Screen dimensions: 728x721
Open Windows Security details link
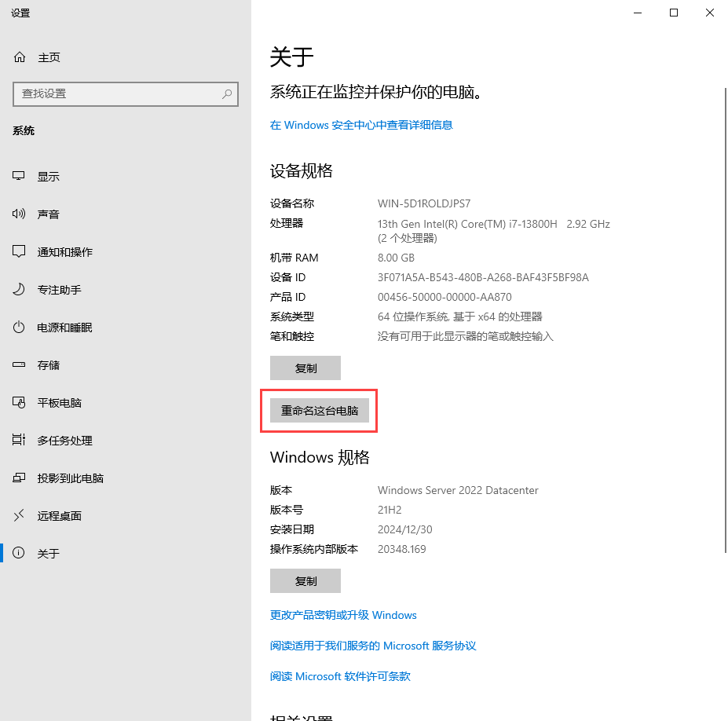tap(361, 125)
